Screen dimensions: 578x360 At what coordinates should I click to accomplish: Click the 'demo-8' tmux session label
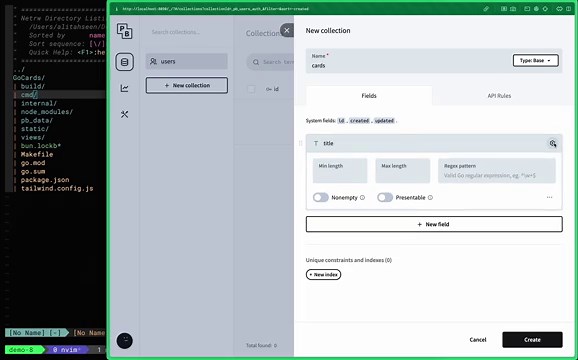click(x=21, y=350)
